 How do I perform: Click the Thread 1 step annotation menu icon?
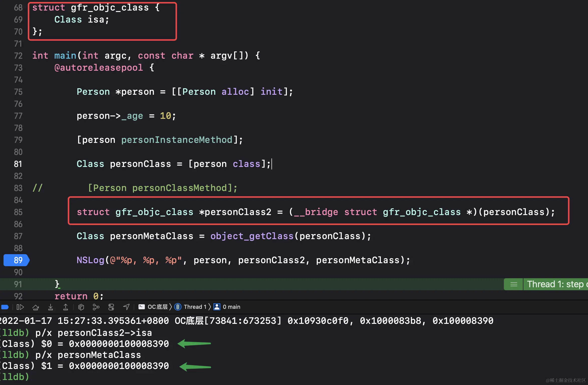(514, 284)
